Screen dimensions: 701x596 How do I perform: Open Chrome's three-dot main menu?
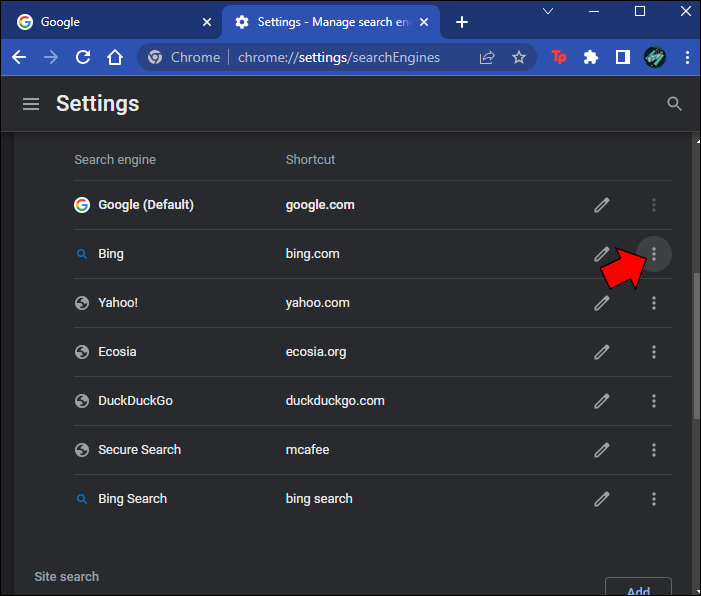[x=687, y=57]
